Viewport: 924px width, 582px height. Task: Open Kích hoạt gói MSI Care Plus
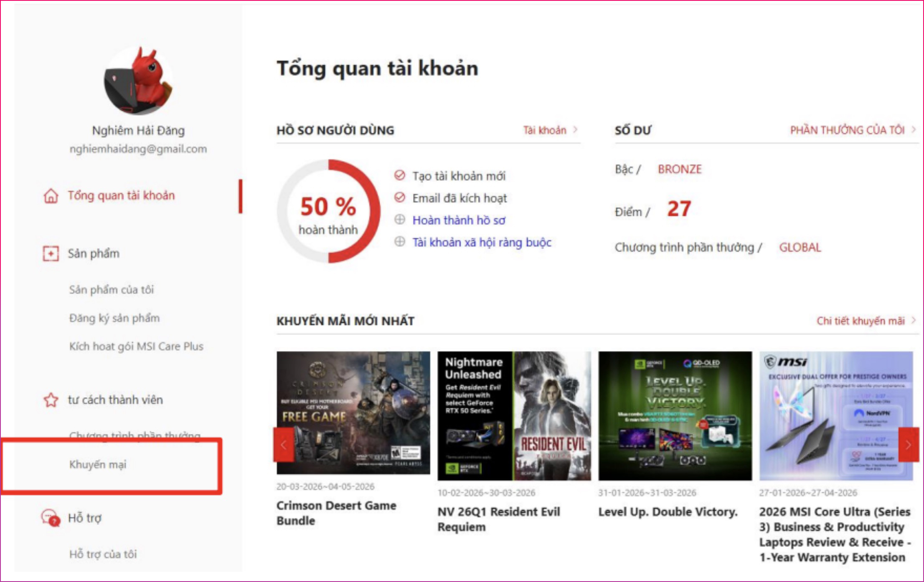(136, 347)
